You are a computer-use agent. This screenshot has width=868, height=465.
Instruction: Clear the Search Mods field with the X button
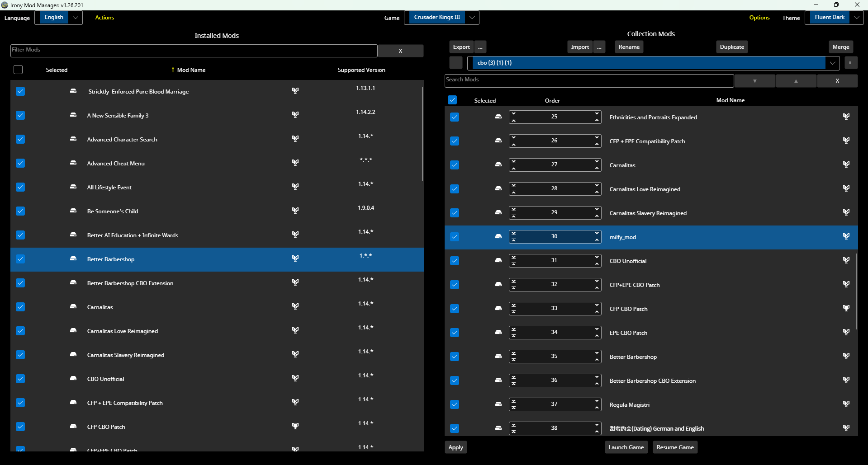point(837,81)
